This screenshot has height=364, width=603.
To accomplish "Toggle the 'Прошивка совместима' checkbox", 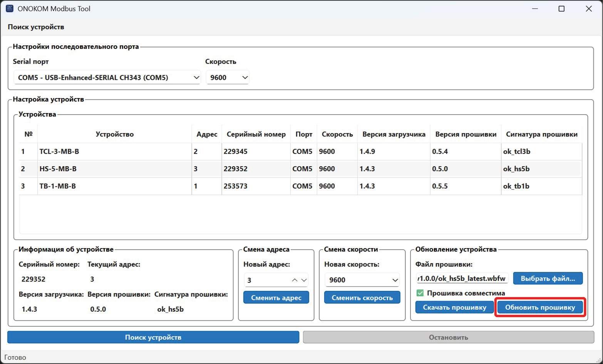I will pyautogui.click(x=420, y=293).
